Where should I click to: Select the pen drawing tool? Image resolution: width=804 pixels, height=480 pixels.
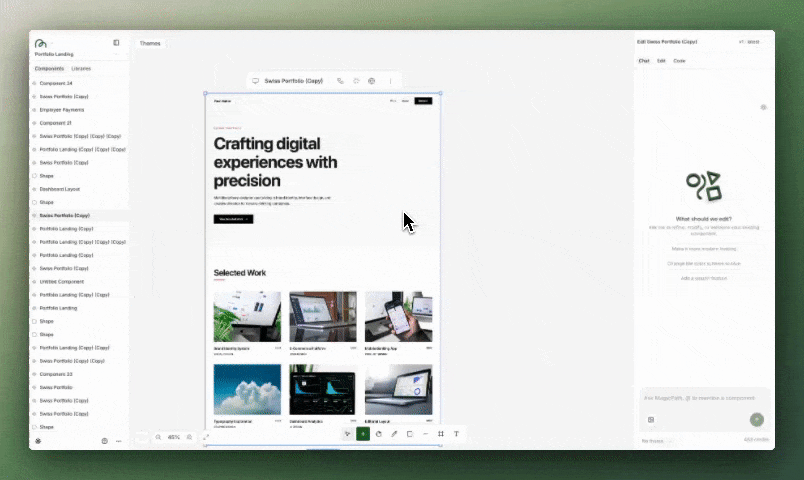click(x=394, y=434)
